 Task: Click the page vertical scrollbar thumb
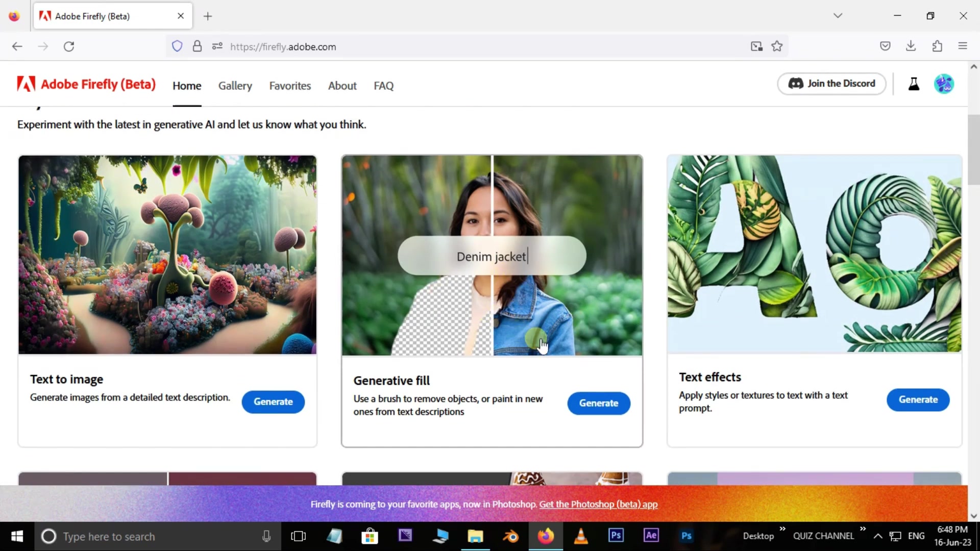point(973,149)
